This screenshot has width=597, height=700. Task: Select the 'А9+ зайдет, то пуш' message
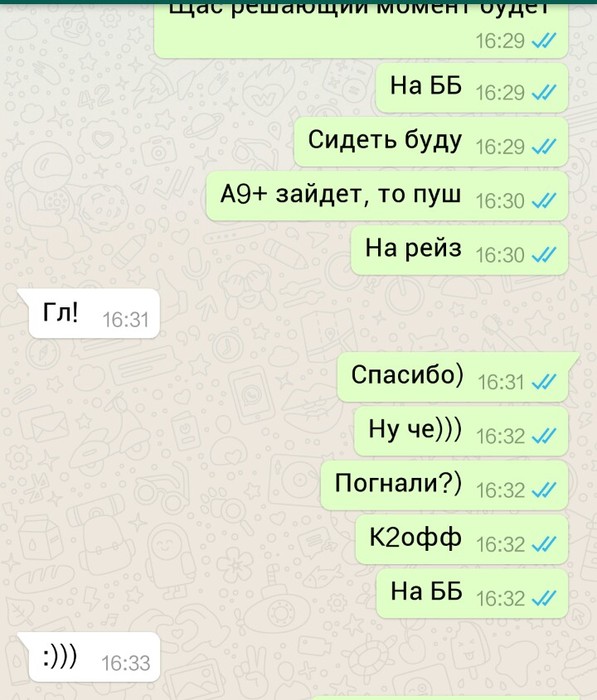coord(387,196)
